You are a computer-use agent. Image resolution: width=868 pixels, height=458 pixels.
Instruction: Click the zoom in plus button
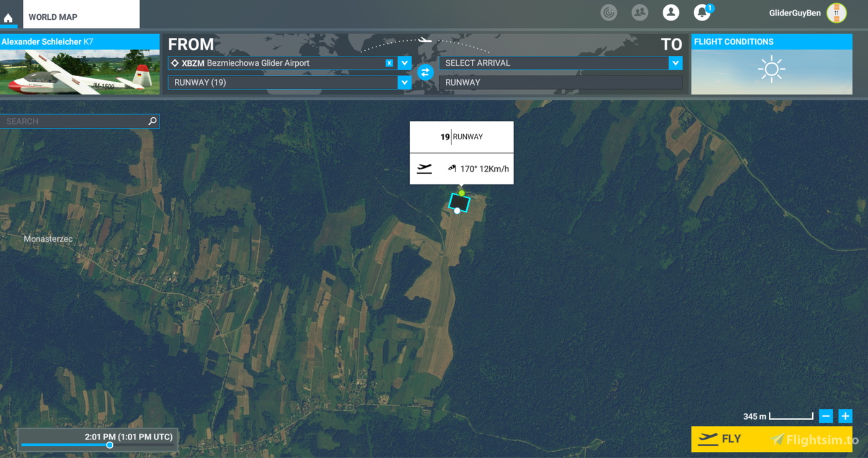pos(845,416)
